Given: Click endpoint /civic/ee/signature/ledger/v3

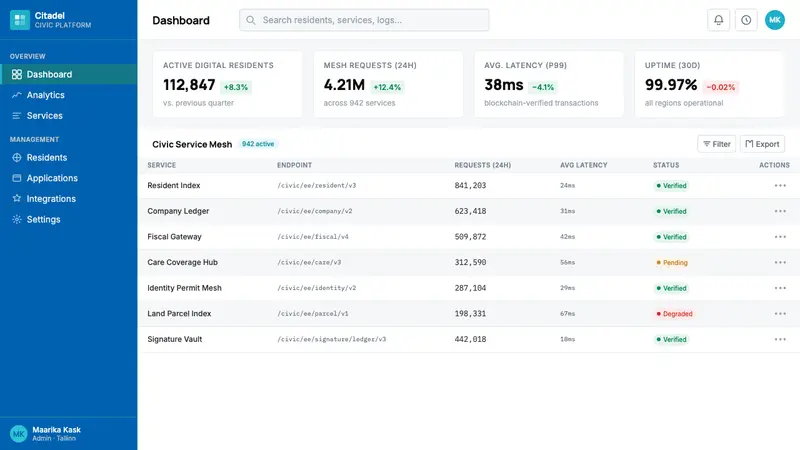Looking at the screenshot, I should pos(332,339).
